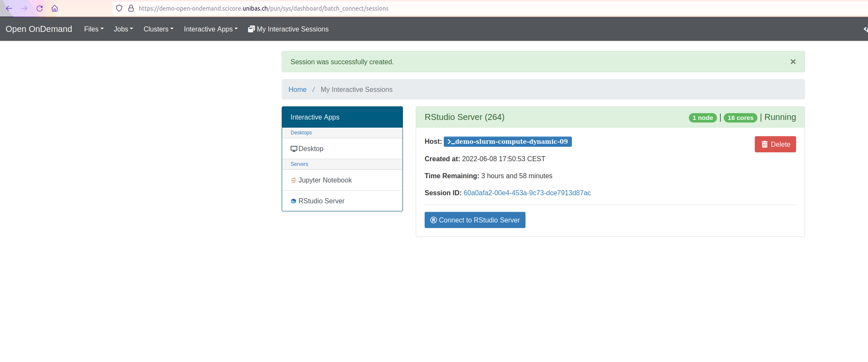868x362 pixels.
Task: Open the Interactive Apps navbar dropdown
Action: [x=211, y=29]
